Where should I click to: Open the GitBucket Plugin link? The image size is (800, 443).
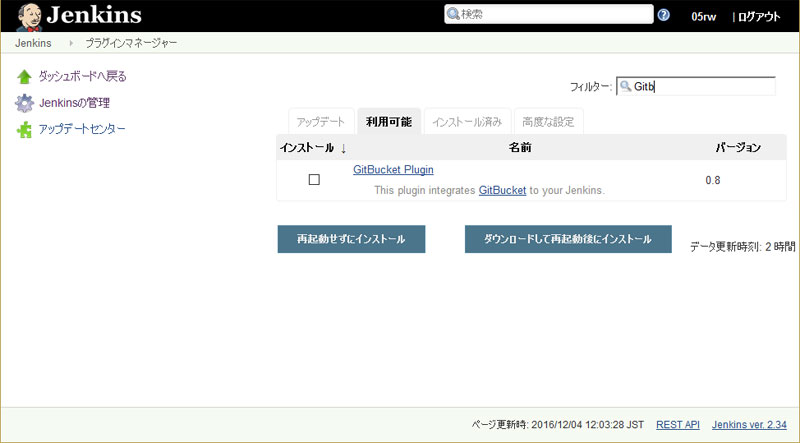click(393, 169)
